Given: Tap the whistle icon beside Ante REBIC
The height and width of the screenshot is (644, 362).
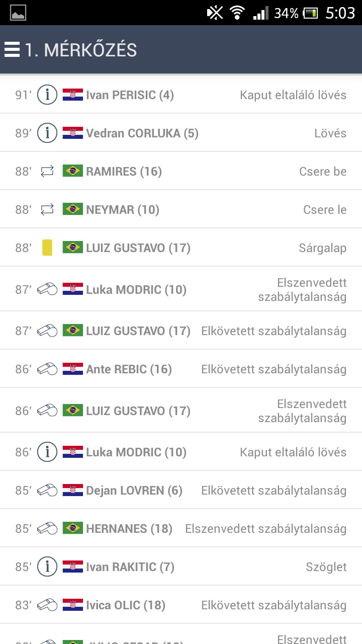Looking at the screenshot, I should click(x=47, y=369).
